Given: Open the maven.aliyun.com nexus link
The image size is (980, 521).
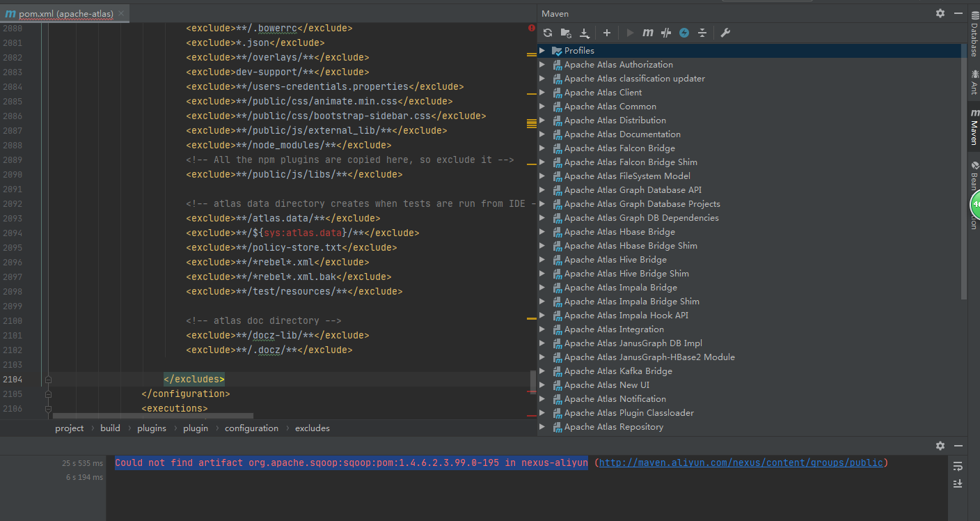Looking at the screenshot, I should [741, 462].
